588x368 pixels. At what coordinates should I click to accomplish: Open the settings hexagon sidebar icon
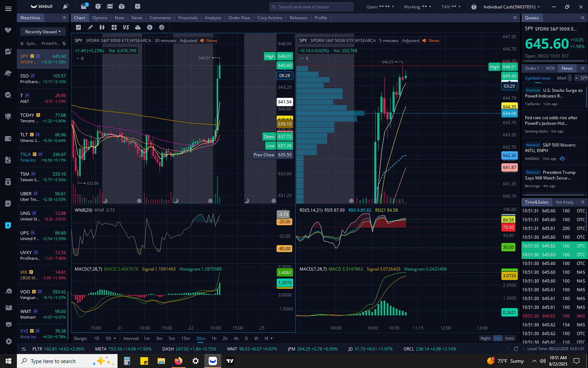(8, 341)
